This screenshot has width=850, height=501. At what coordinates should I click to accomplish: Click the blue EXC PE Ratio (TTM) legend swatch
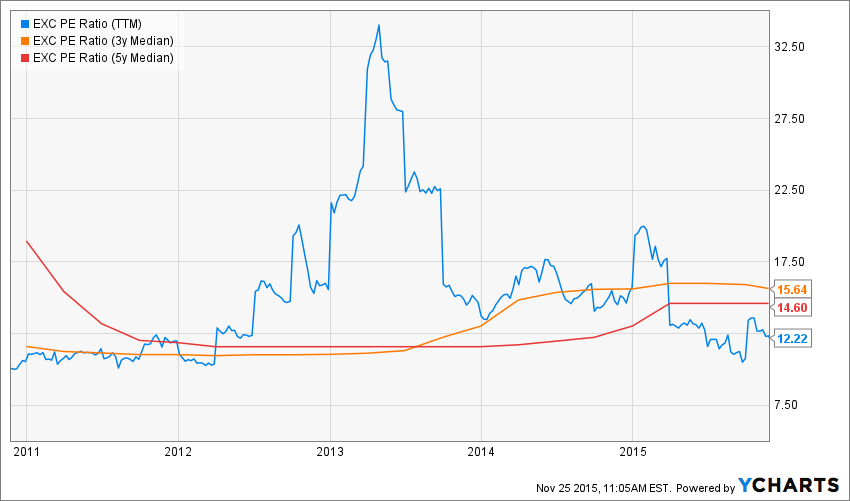click(25, 24)
